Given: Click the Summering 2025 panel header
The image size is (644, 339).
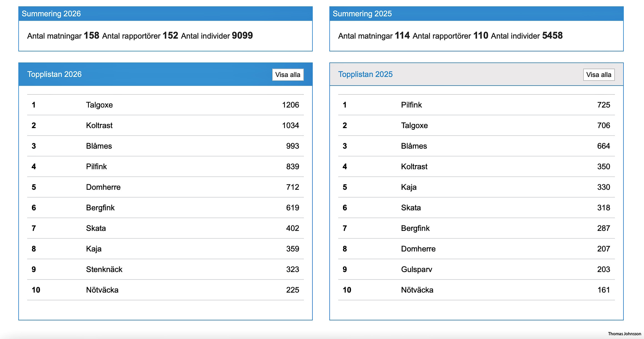Looking at the screenshot, I should (x=362, y=14).
